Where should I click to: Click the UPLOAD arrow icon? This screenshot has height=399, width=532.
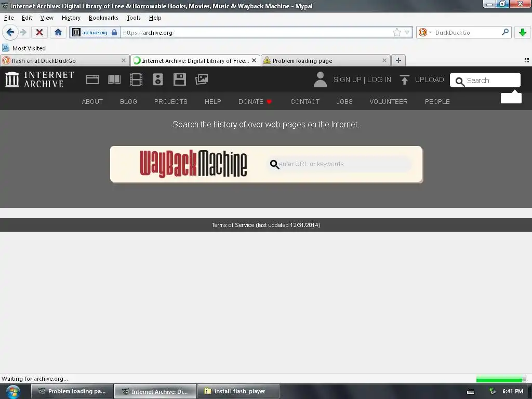click(404, 79)
